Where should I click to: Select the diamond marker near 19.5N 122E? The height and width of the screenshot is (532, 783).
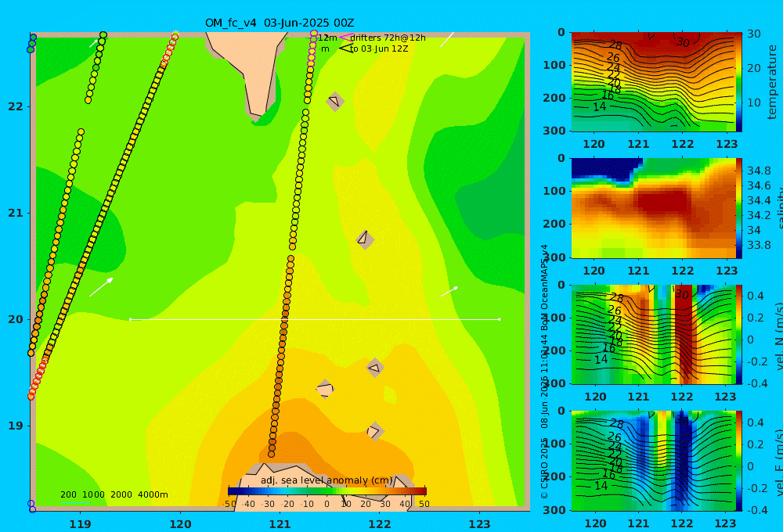(x=375, y=368)
